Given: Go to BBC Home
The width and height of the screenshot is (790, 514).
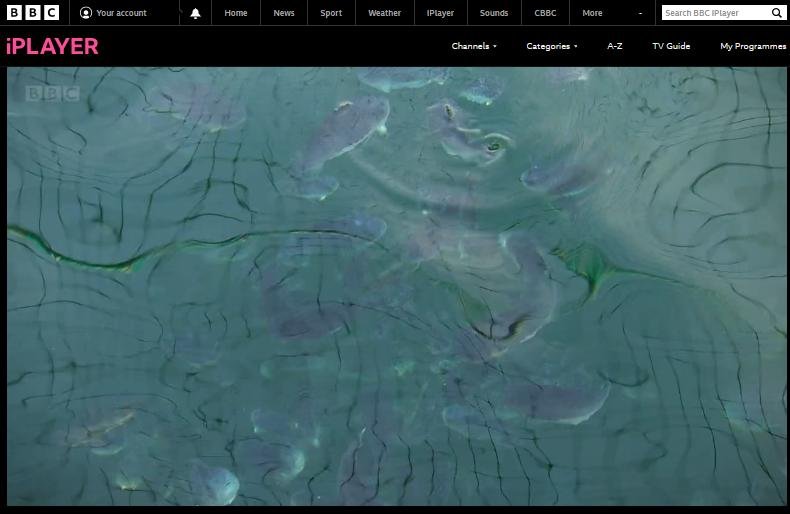Looking at the screenshot, I should 236,13.
